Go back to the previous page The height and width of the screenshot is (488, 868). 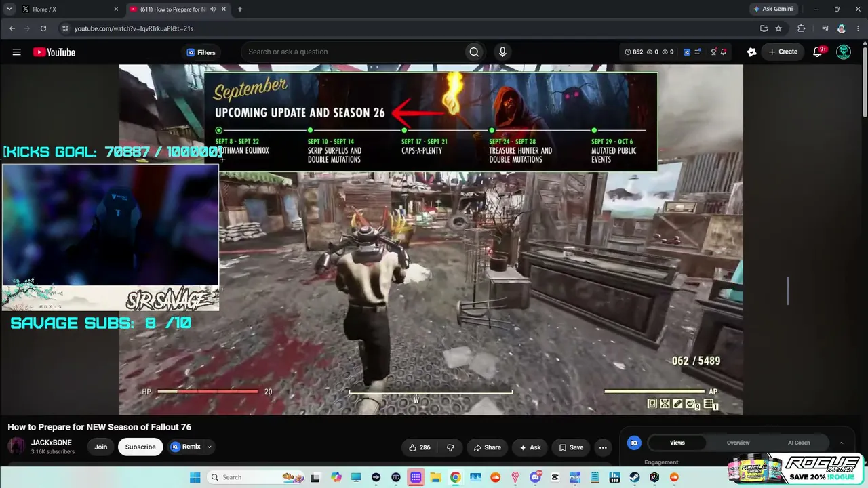point(12,28)
